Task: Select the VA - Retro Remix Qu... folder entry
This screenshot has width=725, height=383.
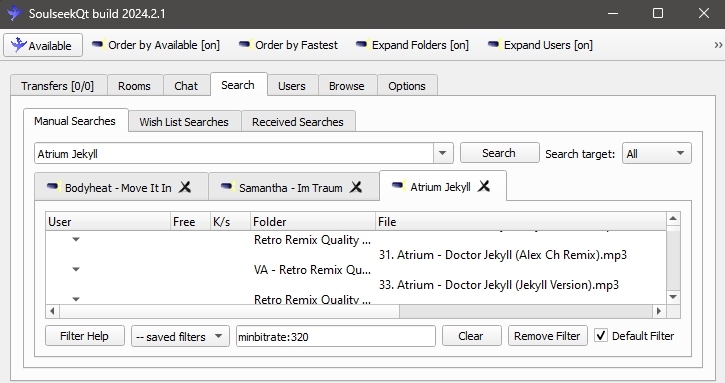Action: coord(312,270)
